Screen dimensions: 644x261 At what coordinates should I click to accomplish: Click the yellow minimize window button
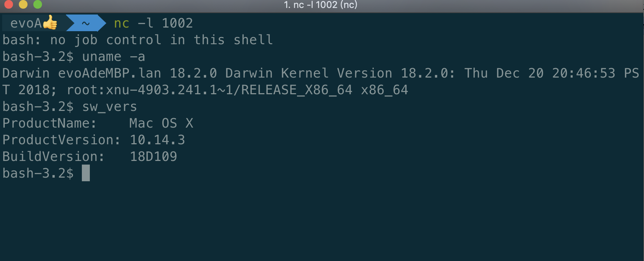(23, 4)
